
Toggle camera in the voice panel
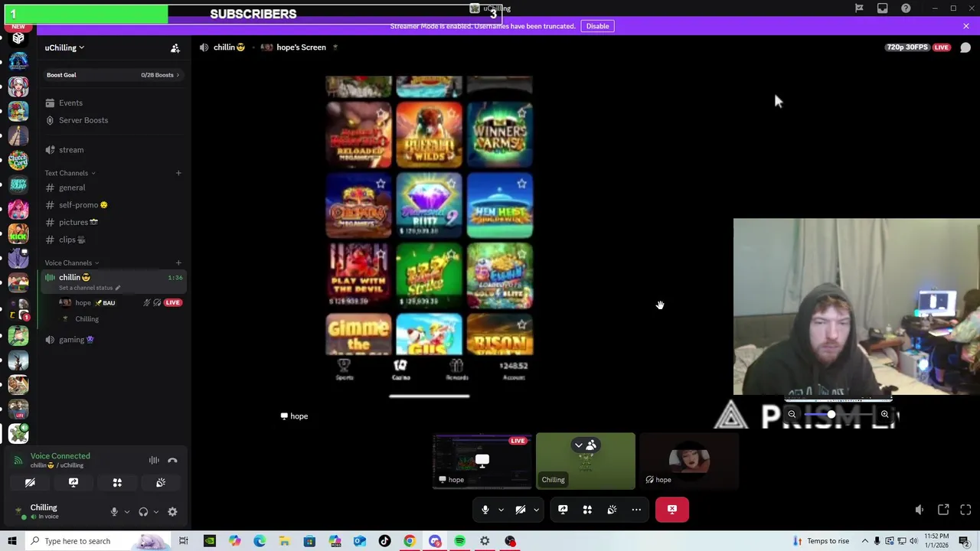coord(30,482)
